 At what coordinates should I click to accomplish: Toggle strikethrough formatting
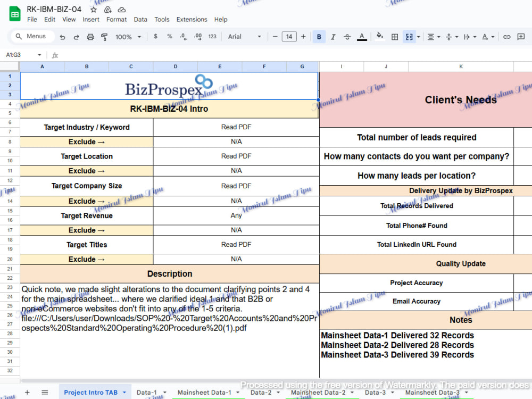click(347, 37)
